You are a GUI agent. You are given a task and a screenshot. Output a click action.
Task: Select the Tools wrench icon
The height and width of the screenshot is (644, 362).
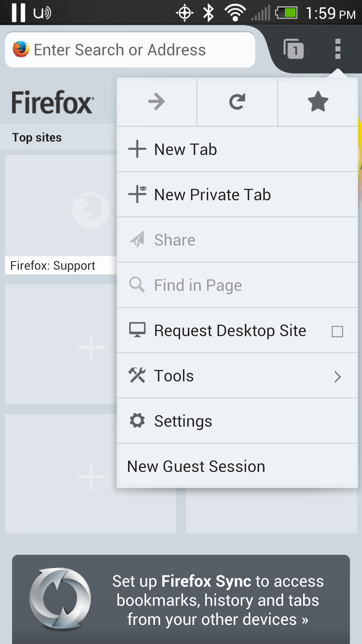pyautogui.click(x=137, y=376)
